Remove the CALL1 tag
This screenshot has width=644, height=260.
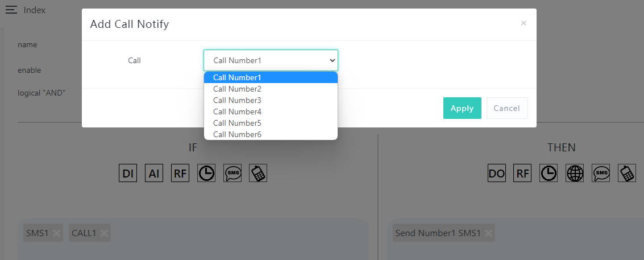105,233
